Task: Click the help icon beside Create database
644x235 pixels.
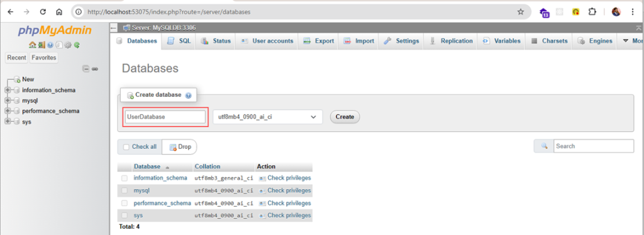Action: 188,95
